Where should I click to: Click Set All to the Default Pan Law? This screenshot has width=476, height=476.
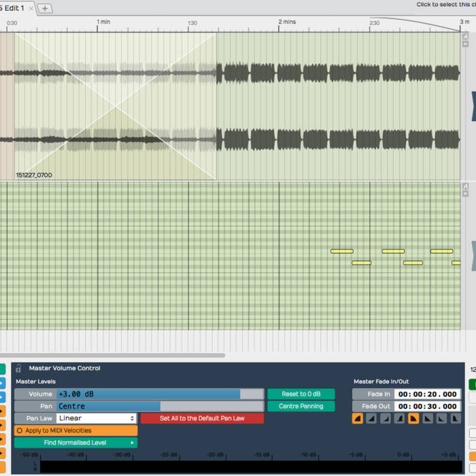[202, 418]
